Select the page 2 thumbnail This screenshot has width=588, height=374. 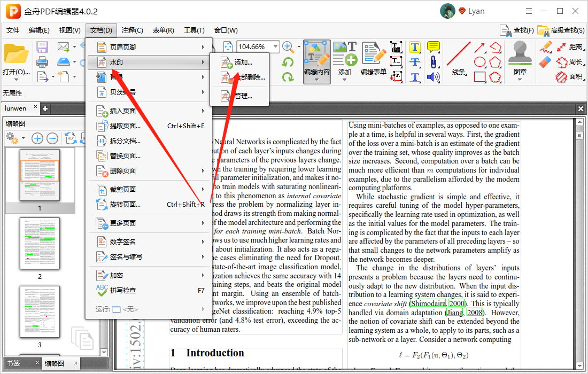coord(40,244)
